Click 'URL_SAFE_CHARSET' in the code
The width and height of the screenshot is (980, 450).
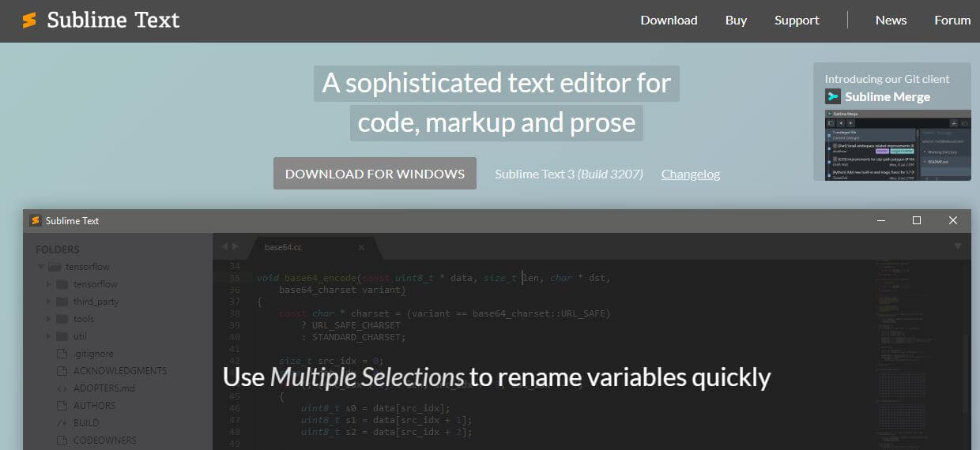[356, 325]
